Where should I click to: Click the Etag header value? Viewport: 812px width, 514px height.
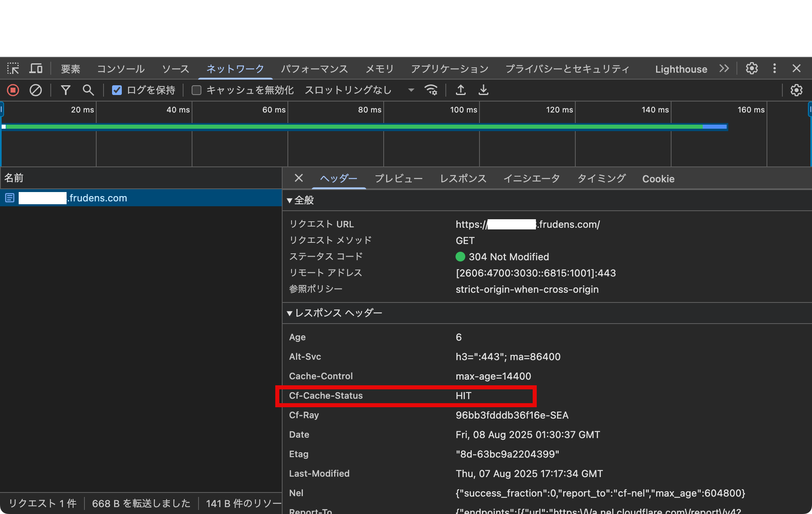(507, 454)
